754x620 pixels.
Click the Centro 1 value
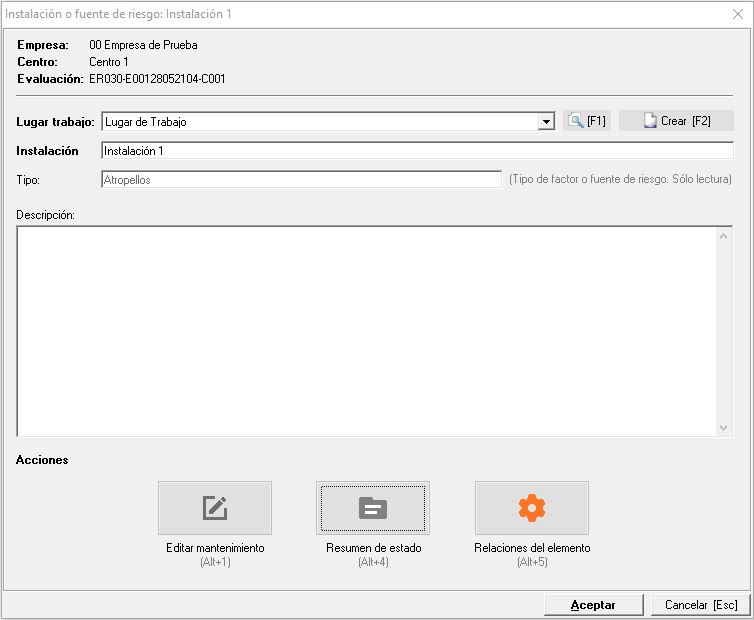[x=109, y=62]
